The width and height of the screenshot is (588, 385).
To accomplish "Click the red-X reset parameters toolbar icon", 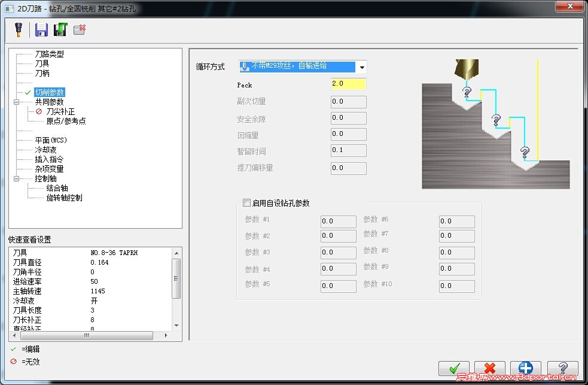I will pos(80,30).
